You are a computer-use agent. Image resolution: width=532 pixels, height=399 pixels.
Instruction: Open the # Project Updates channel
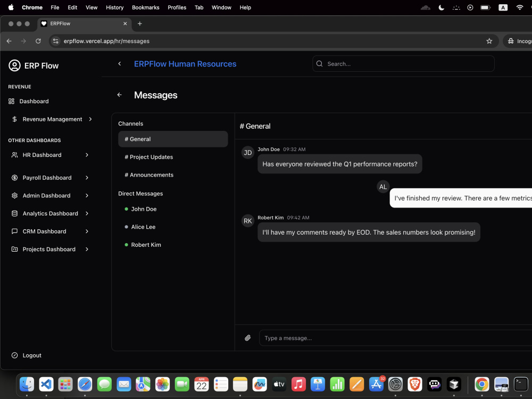coord(173,157)
